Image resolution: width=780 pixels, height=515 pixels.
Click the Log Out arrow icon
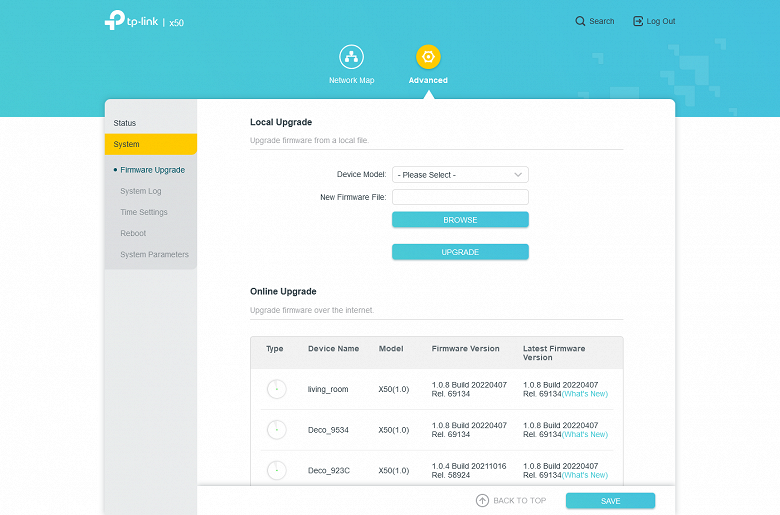click(638, 21)
